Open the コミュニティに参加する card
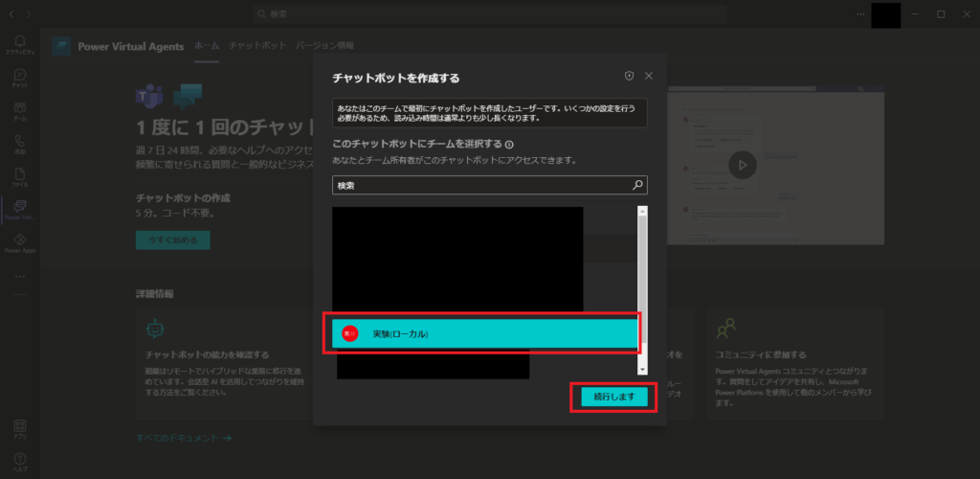 tap(794, 364)
